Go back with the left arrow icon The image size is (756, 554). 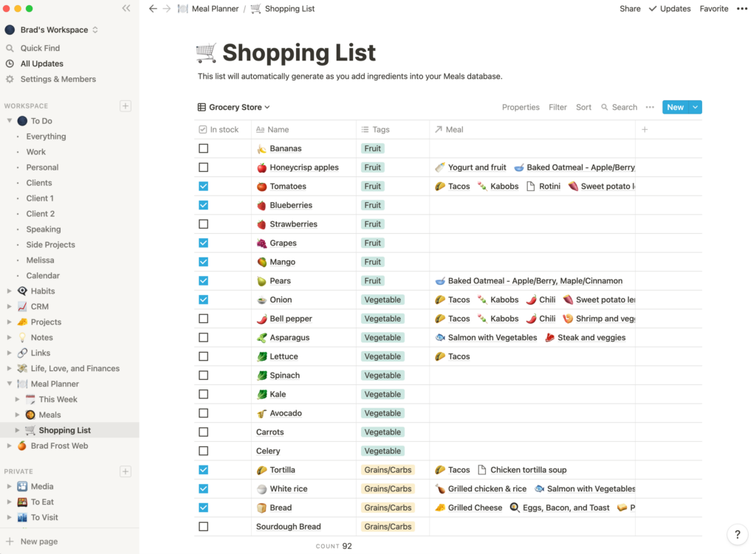coord(153,9)
